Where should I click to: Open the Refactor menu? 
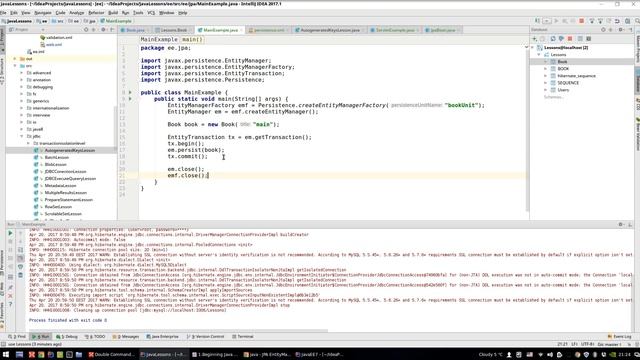pos(96,13)
